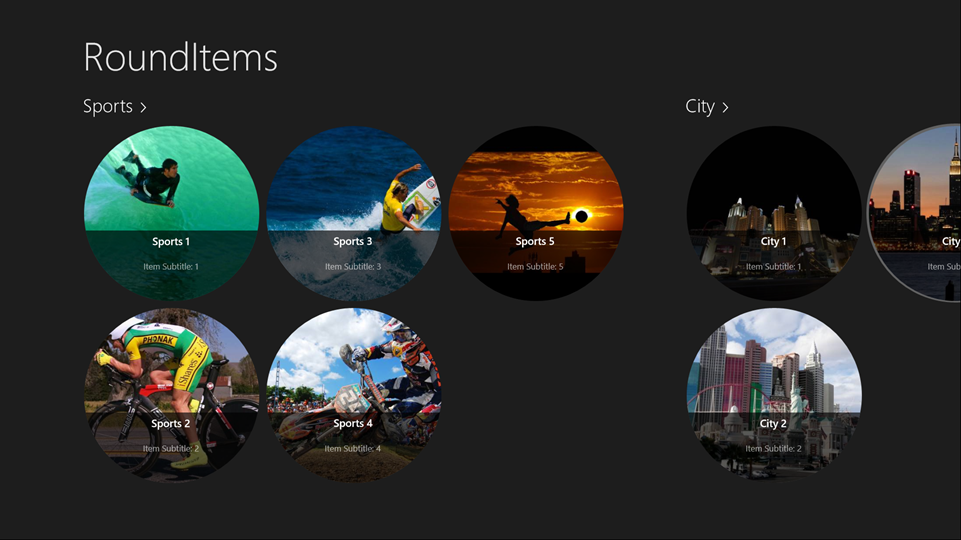Open the City group header link
The image size is (961, 540).
pos(707,107)
